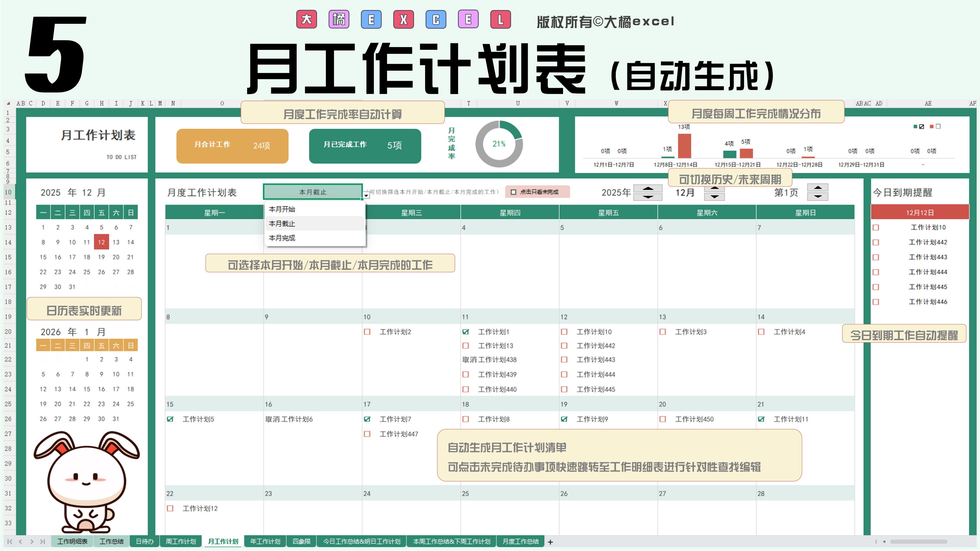The height and width of the screenshot is (551, 980).
Task: Check the 工作计划2 checkbox on day 10
Action: coord(367,332)
